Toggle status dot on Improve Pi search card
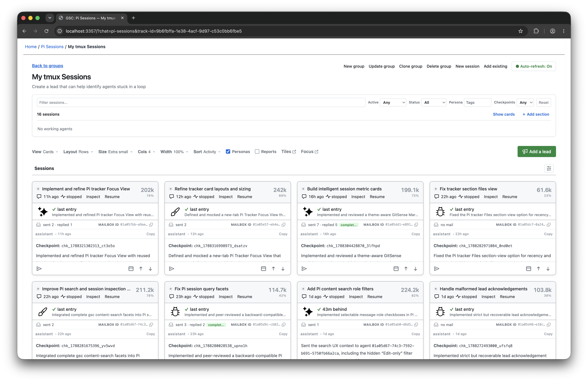This screenshot has height=382, width=588. pos(38,289)
